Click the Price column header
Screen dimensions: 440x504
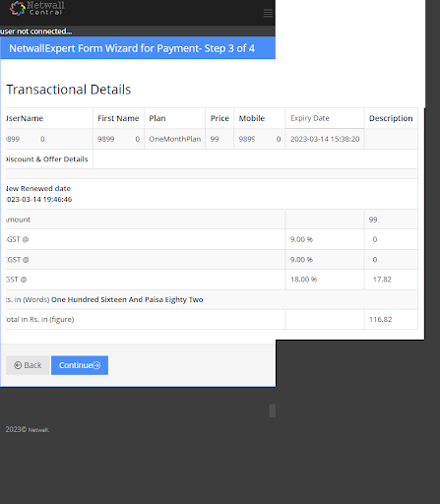(x=220, y=118)
